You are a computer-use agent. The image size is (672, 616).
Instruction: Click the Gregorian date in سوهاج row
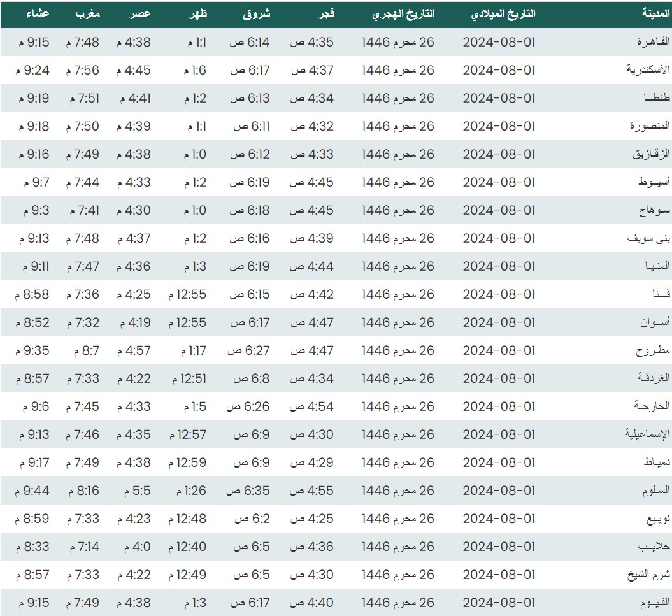click(x=499, y=210)
